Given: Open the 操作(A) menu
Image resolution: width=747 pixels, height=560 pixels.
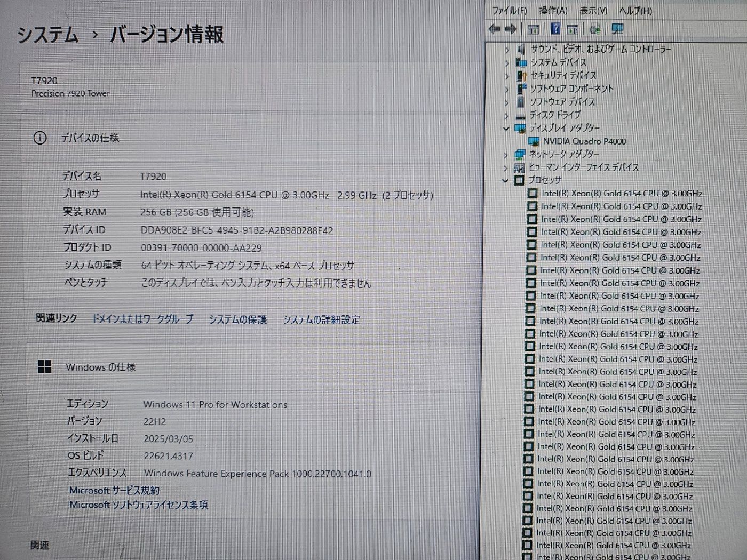Looking at the screenshot, I should [x=553, y=11].
